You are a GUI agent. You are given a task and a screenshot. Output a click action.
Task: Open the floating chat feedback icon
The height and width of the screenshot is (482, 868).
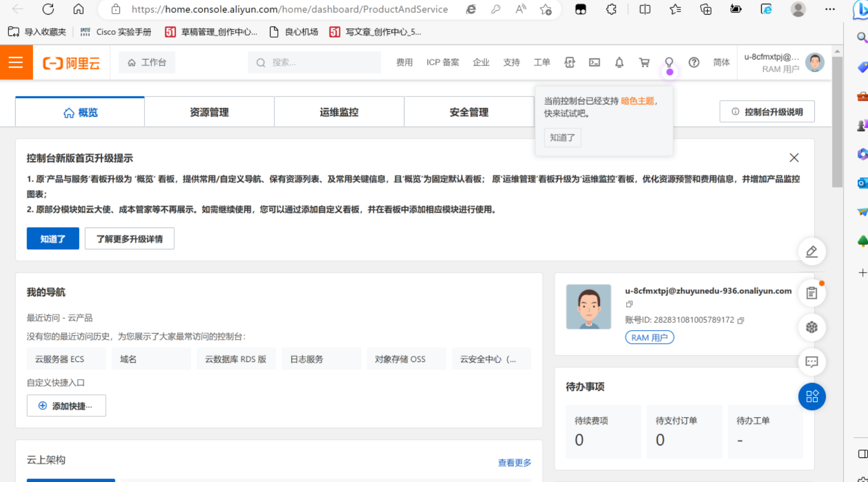click(812, 362)
